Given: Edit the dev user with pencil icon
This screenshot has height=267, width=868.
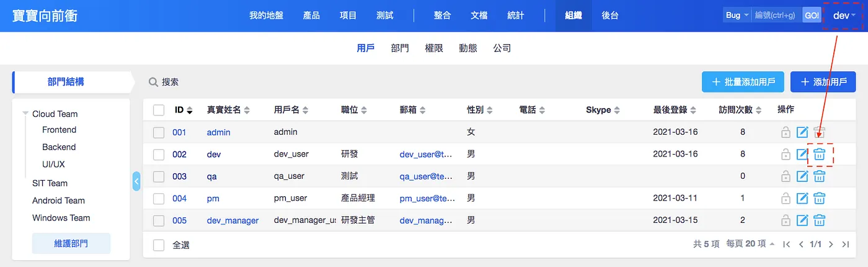Looking at the screenshot, I should tap(802, 154).
